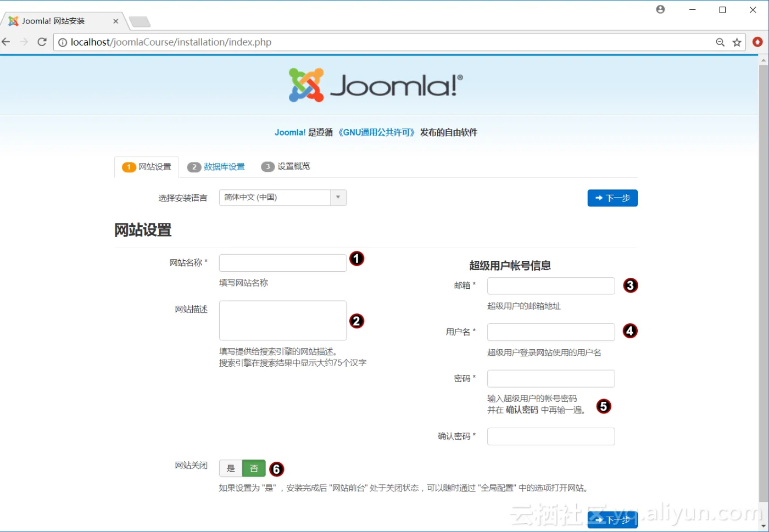Click the bottom 下一步 next button
The height and width of the screenshot is (532, 769).
612,519
